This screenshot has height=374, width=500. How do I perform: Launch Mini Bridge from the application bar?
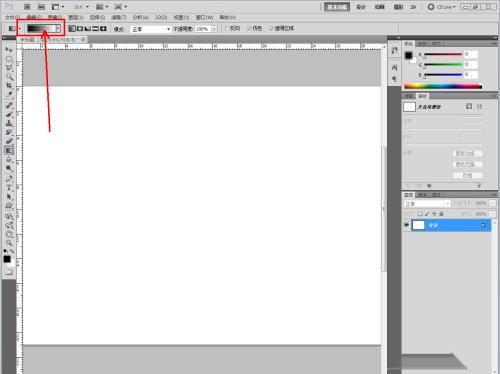[x=41, y=7]
